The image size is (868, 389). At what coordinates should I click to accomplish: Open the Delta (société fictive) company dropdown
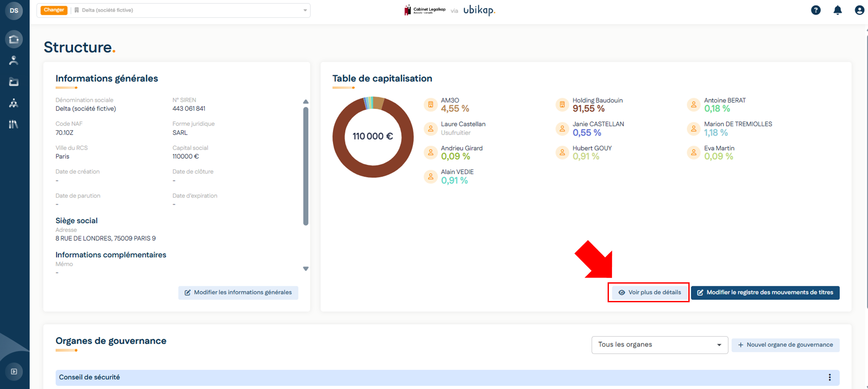coord(190,10)
